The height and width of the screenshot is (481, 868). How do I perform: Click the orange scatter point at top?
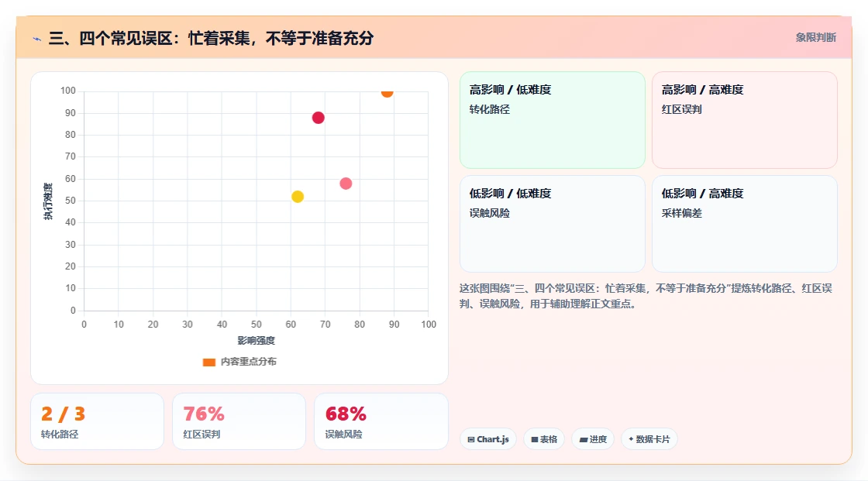387,92
